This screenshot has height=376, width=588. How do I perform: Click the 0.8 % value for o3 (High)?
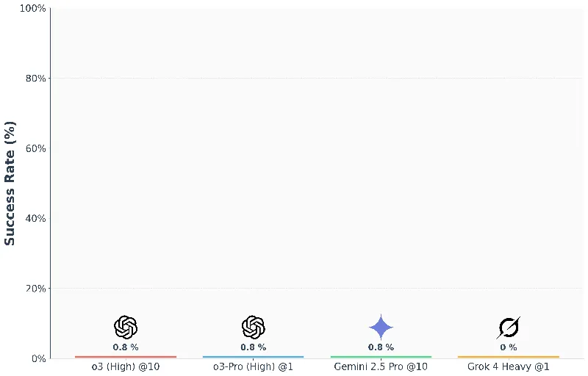[126, 347]
